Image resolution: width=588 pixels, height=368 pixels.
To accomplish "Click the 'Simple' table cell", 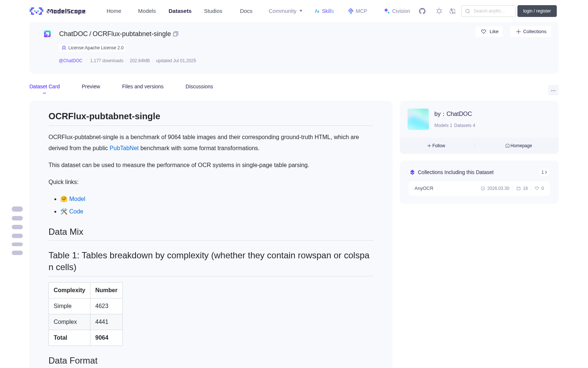I will point(69,306).
